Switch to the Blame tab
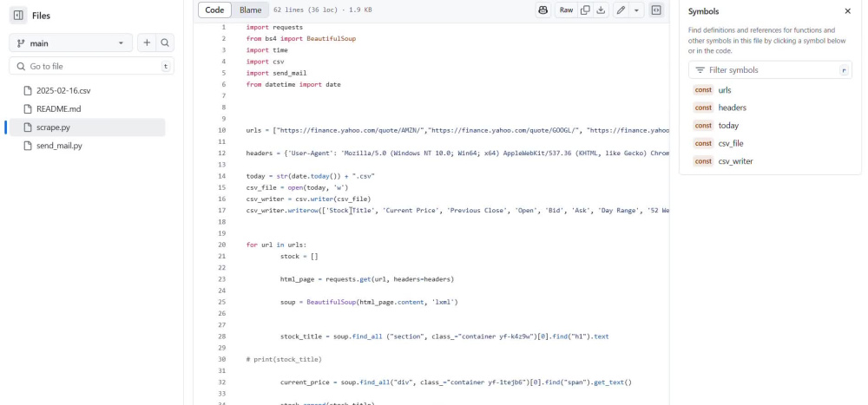 [250, 10]
